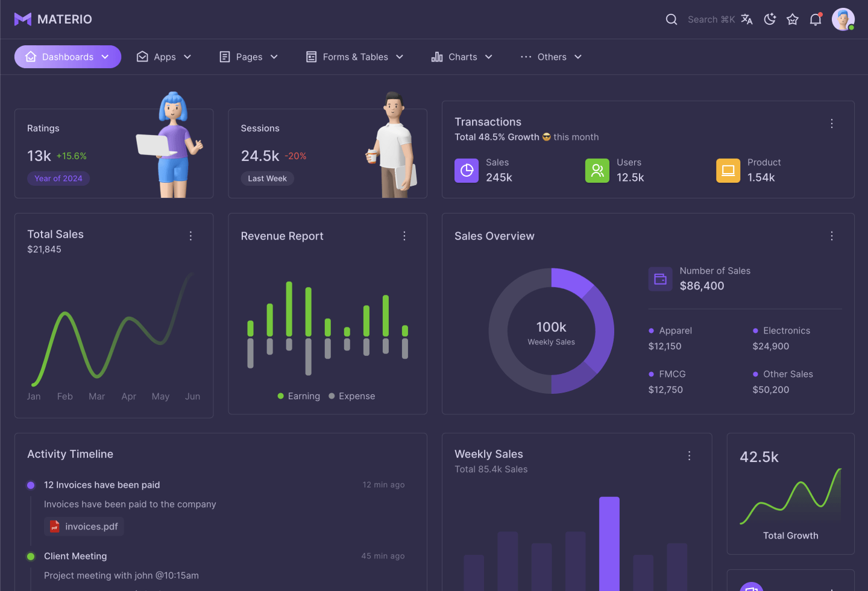The image size is (868, 591).
Task: Click the Total Growth label
Action: (x=791, y=536)
